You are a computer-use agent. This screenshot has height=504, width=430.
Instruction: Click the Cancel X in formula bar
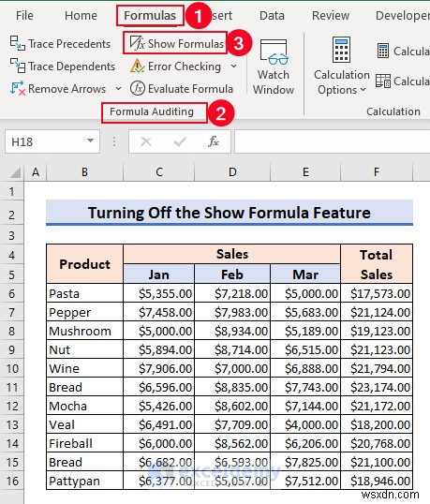point(146,141)
